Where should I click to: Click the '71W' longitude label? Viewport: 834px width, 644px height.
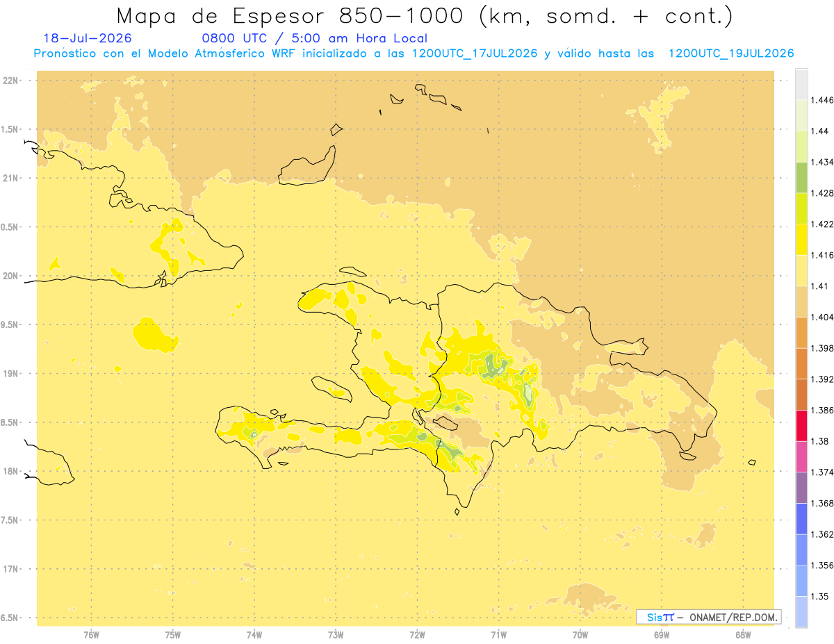tap(498, 634)
